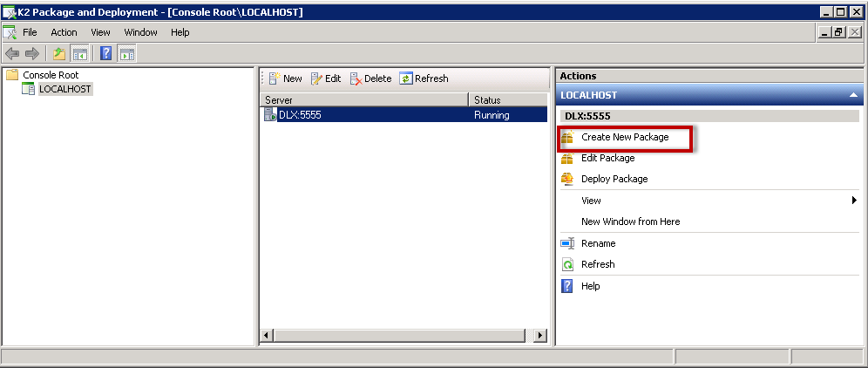Viewport: 868px width, 368px height.
Task: Click Help in Actions pane
Action: [x=591, y=286]
